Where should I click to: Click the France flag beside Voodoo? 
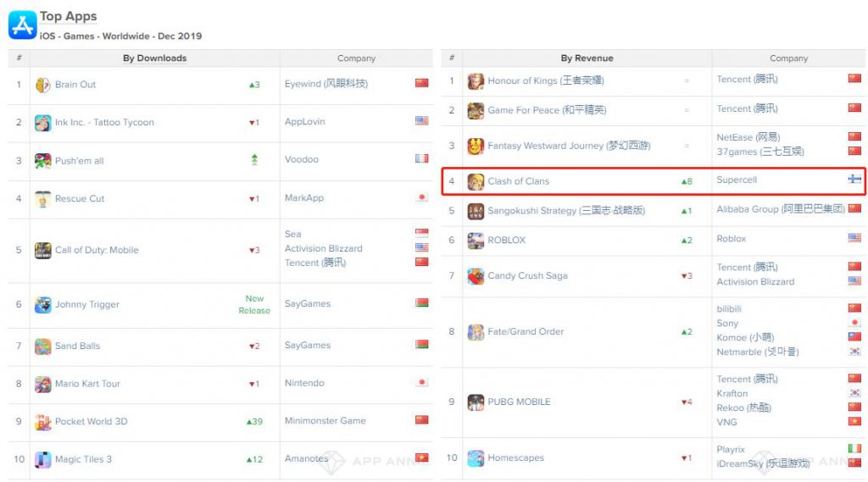[422, 158]
